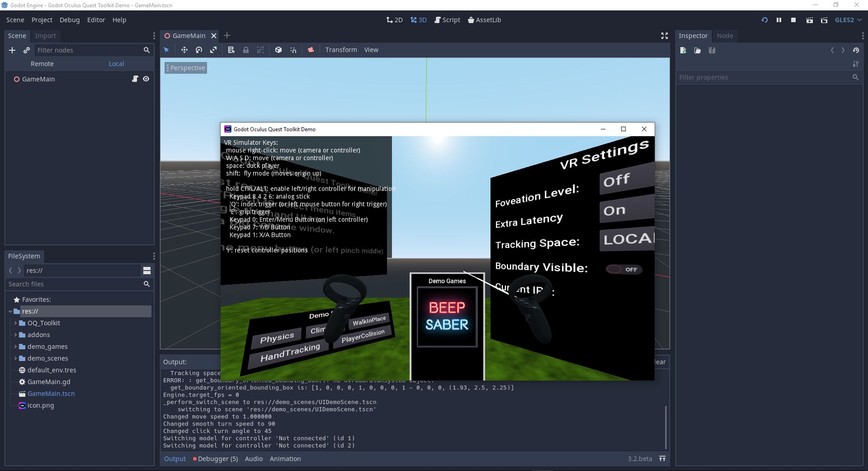Open the Animation bottom panel
Screen dimensions: 868x471
(285, 459)
